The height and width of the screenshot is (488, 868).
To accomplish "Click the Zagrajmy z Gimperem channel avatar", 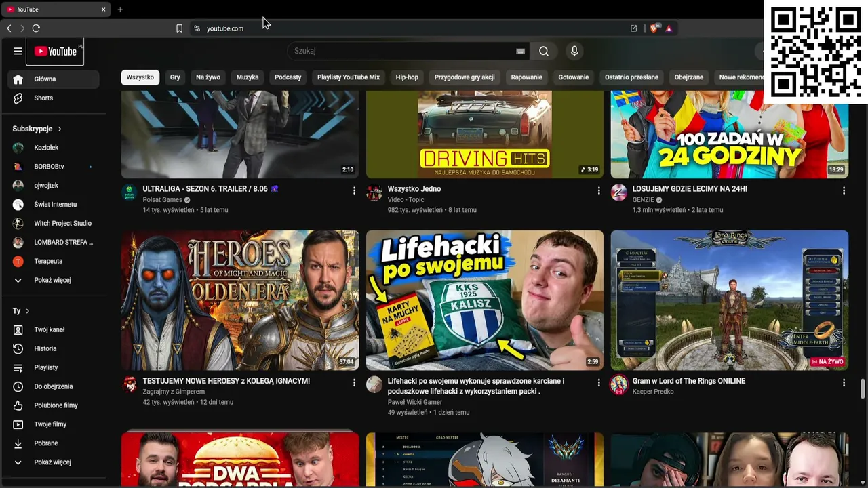I will click(x=129, y=385).
